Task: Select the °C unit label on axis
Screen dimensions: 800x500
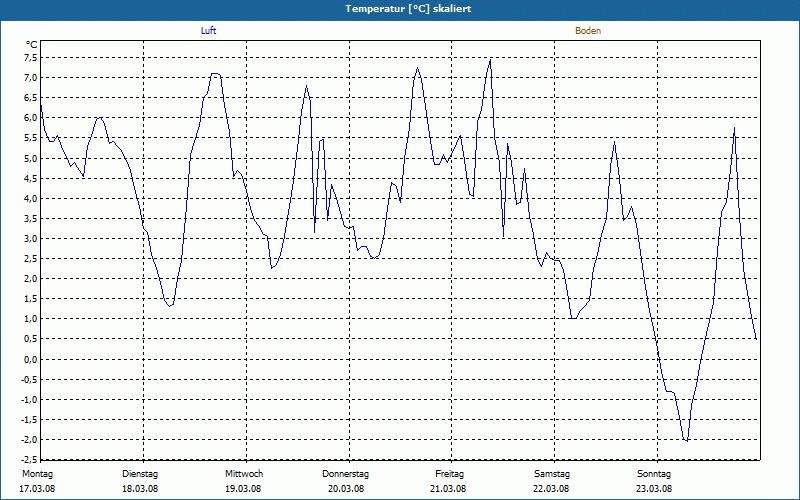Action: 32,45
